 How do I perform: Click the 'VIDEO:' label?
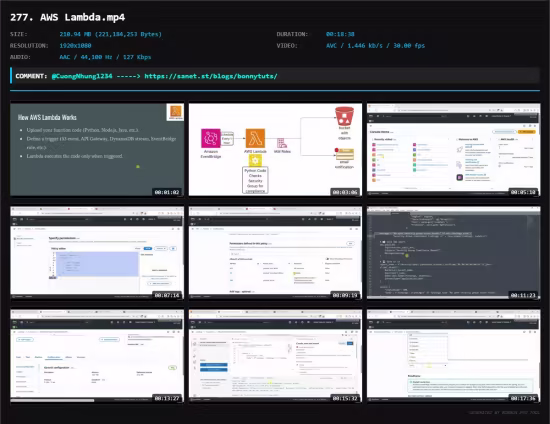287,46
